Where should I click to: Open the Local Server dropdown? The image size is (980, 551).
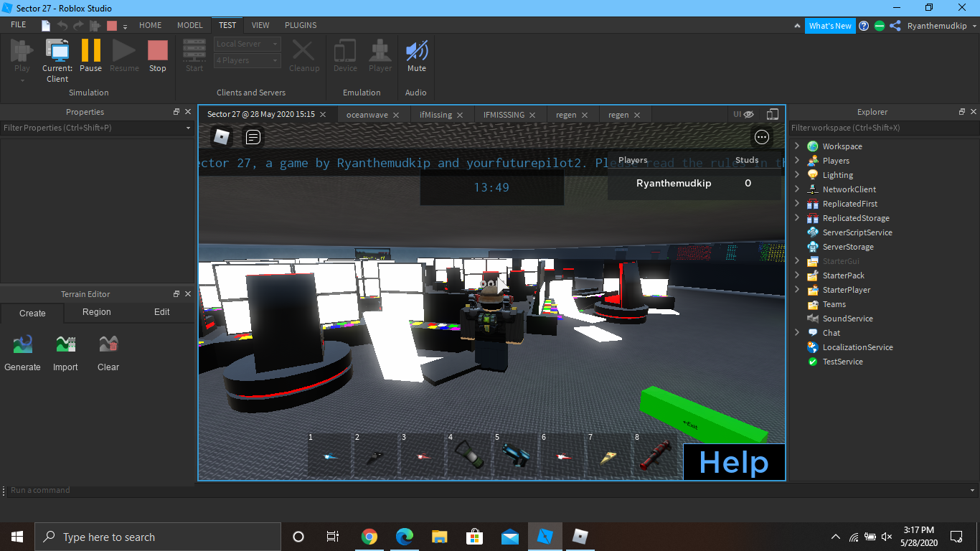click(x=248, y=44)
